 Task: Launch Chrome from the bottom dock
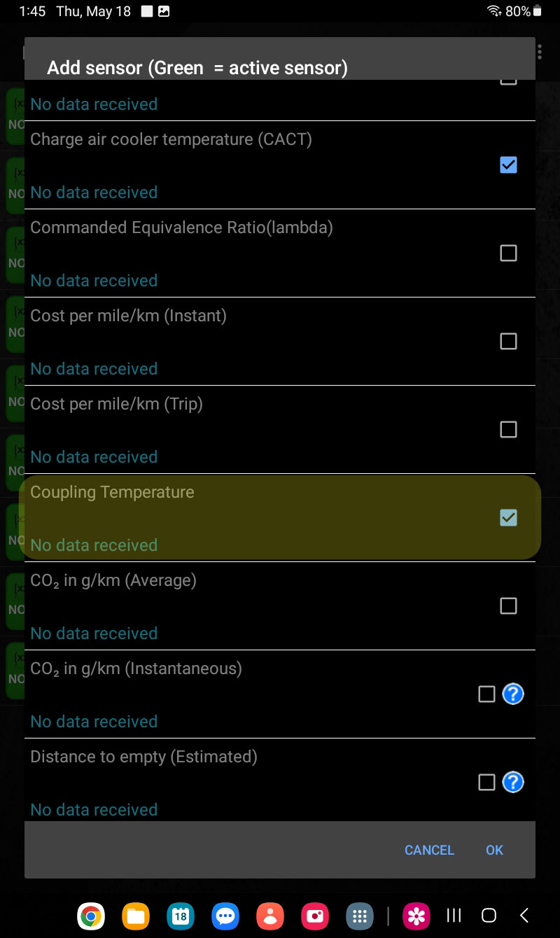(91, 916)
